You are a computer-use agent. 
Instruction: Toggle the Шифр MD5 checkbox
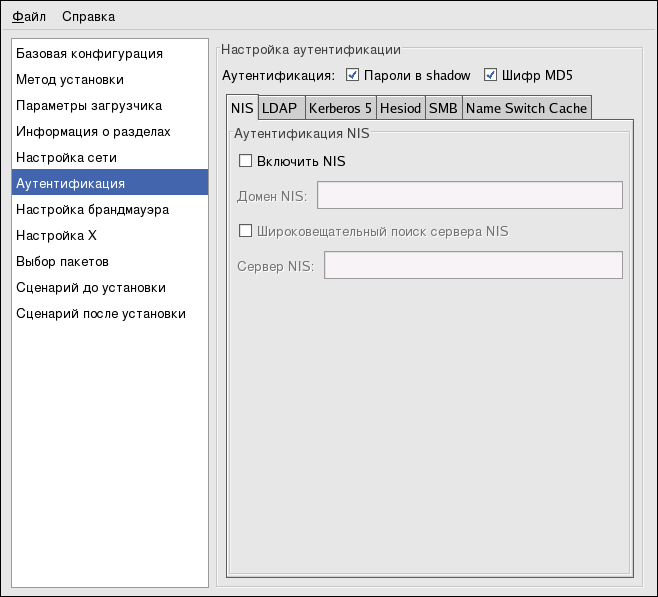(x=491, y=75)
